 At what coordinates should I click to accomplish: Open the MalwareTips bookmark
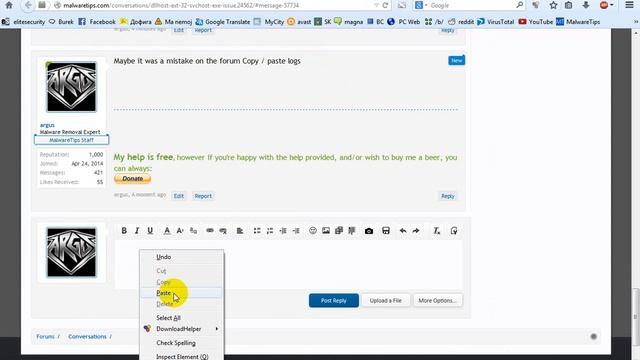[578, 22]
